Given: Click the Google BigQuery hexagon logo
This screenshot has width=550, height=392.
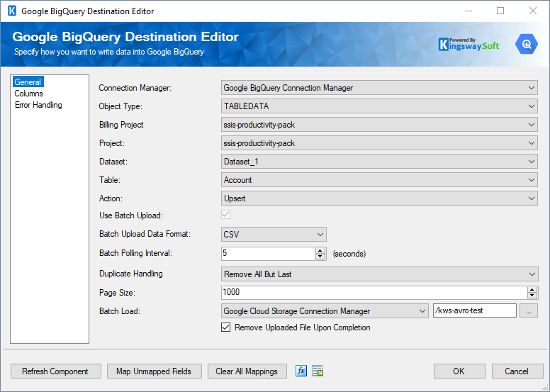Looking at the screenshot, I should pyautogui.click(x=526, y=44).
